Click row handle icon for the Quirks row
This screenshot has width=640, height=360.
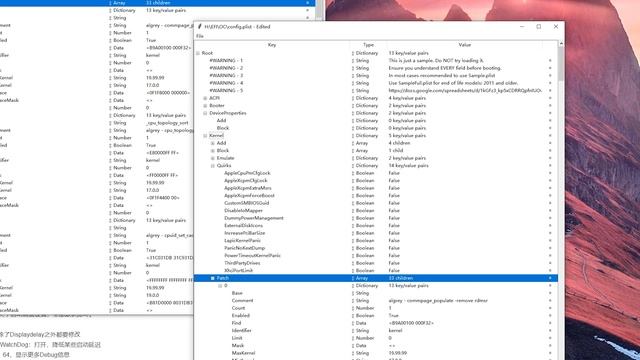(550, 166)
